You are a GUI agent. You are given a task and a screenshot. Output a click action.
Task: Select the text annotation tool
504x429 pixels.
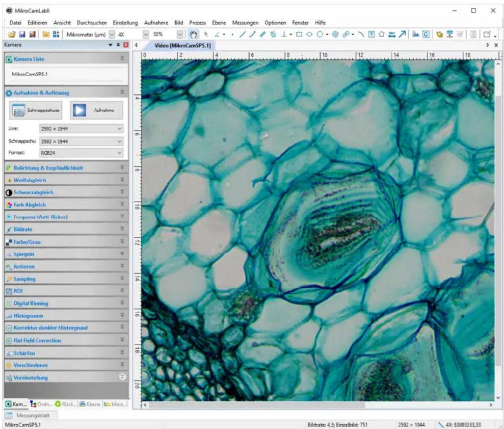tap(371, 34)
